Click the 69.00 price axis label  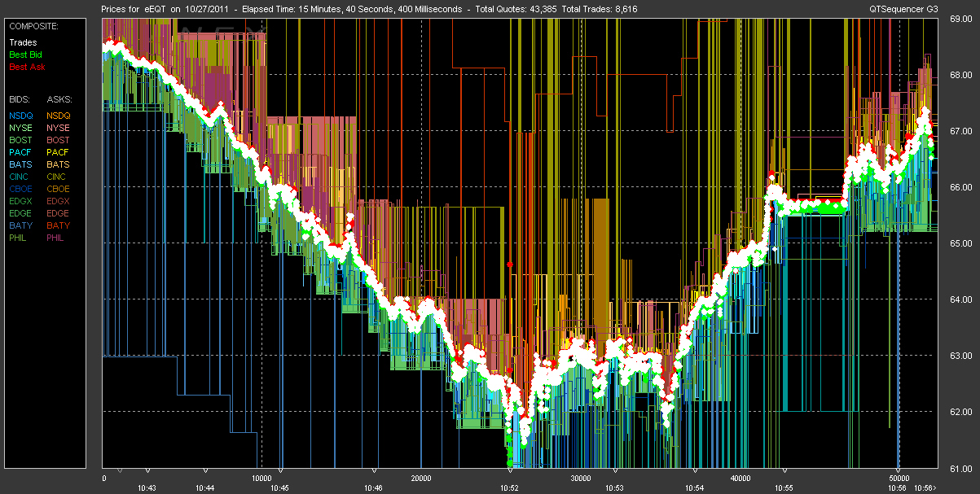(x=962, y=19)
